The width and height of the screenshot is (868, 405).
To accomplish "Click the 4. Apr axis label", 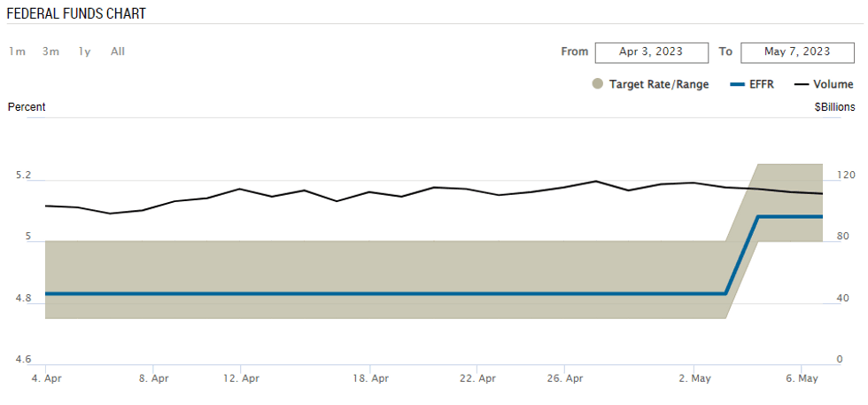I will [45, 378].
